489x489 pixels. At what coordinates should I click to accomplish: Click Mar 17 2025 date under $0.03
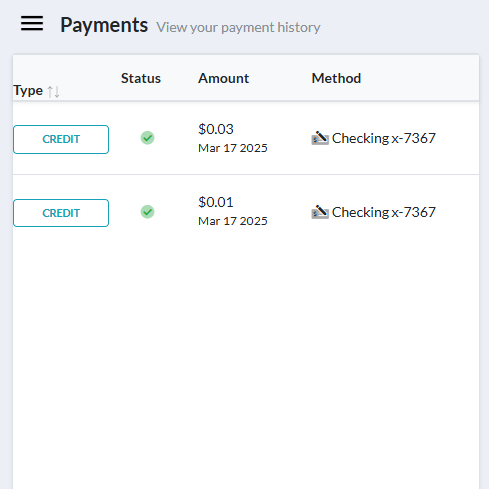[x=233, y=148]
